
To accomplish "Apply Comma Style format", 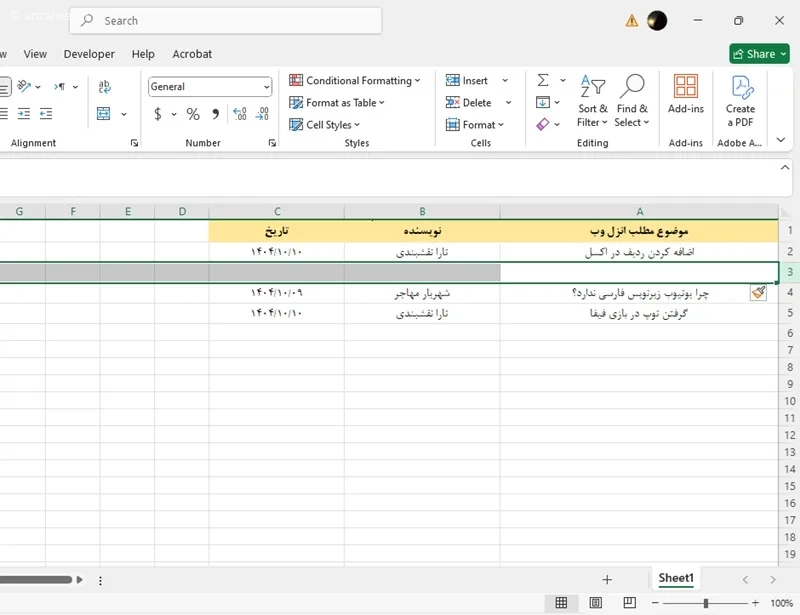I will pos(215,114).
